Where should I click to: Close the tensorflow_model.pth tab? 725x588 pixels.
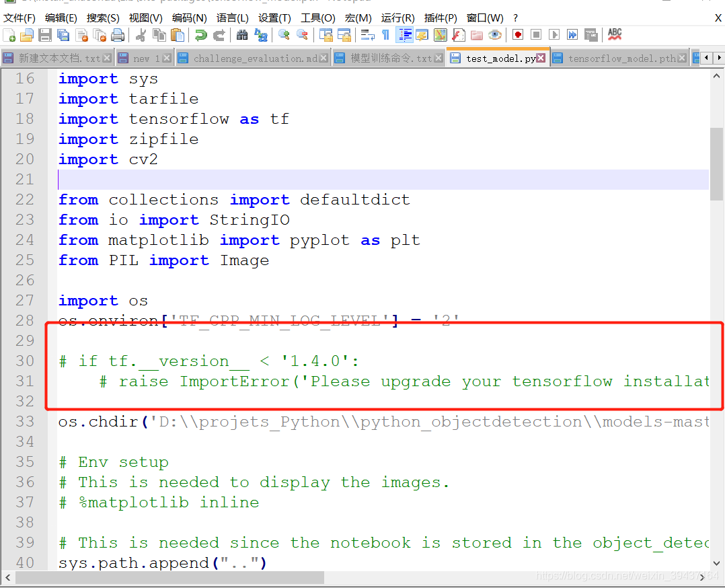pos(681,58)
